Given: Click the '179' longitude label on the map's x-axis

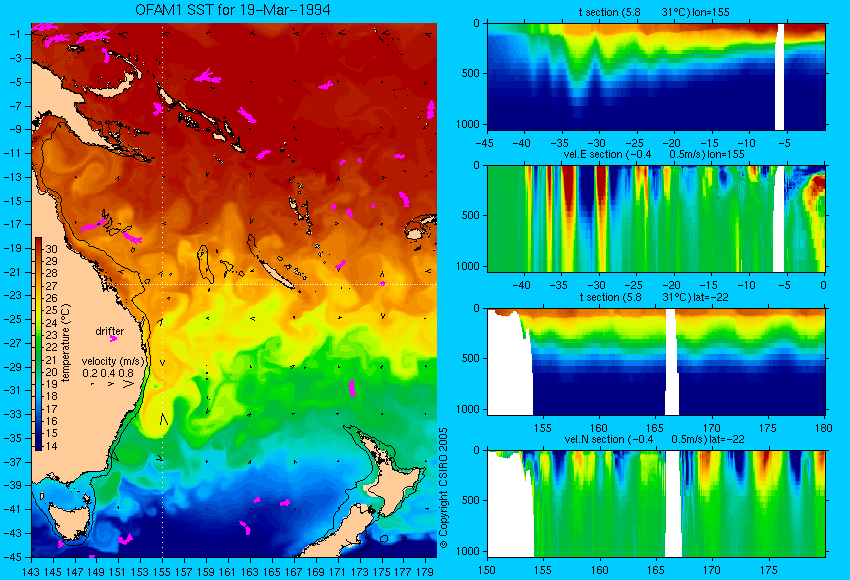Looking at the screenshot, I should (425, 571).
